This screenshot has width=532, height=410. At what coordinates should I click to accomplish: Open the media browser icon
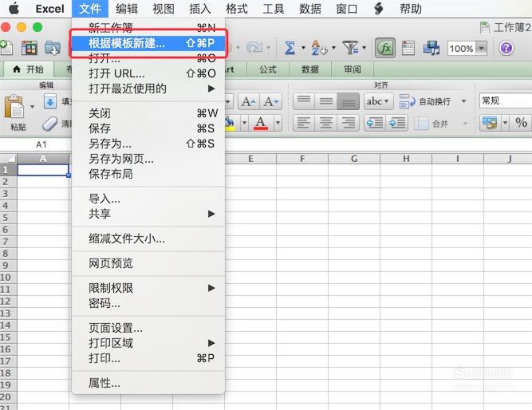pos(432,48)
